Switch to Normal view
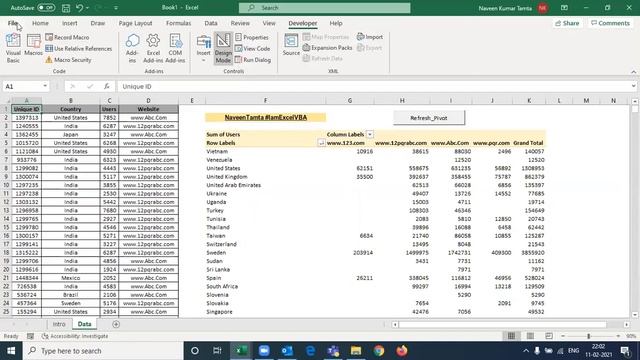The height and width of the screenshot is (360, 640). click(511, 336)
